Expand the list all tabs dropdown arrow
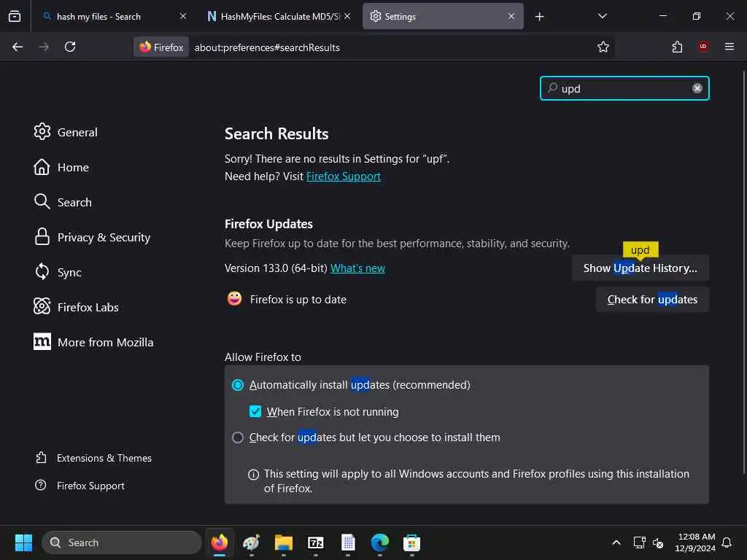Viewport: 747px width, 560px height. click(602, 16)
